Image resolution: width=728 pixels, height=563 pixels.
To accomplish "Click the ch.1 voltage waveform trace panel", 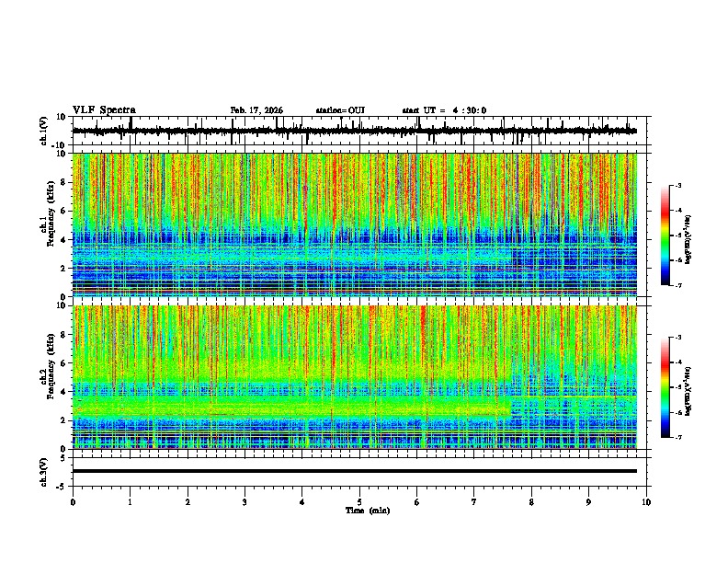I will [x=361, y=131].
